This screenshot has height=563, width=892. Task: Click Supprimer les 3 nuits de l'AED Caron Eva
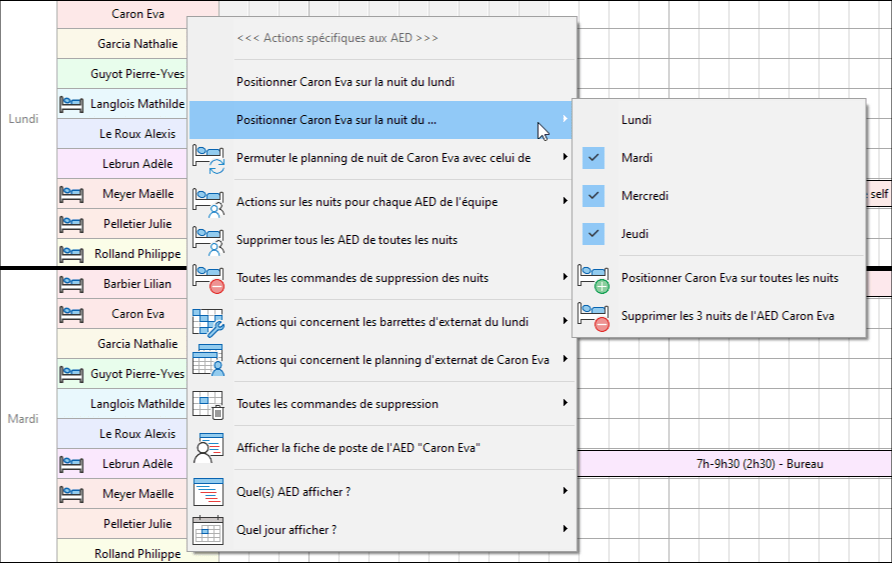(727, 316)
